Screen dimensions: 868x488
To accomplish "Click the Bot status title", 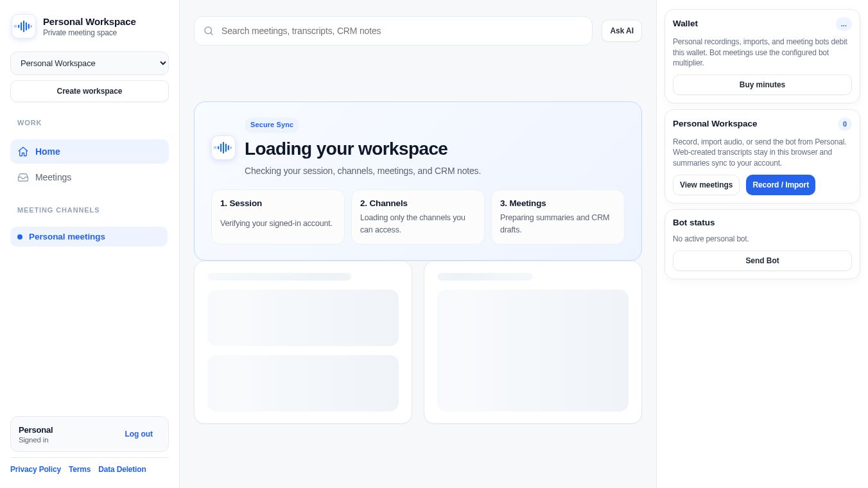I will coord(693,223).
